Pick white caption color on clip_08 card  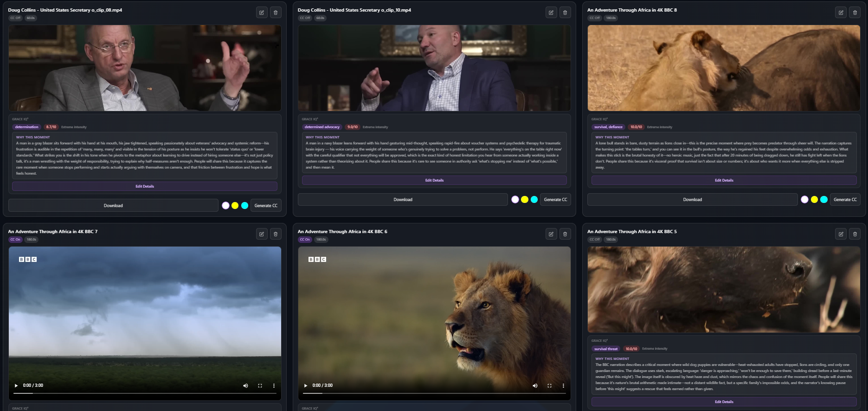tap(225, 205)
